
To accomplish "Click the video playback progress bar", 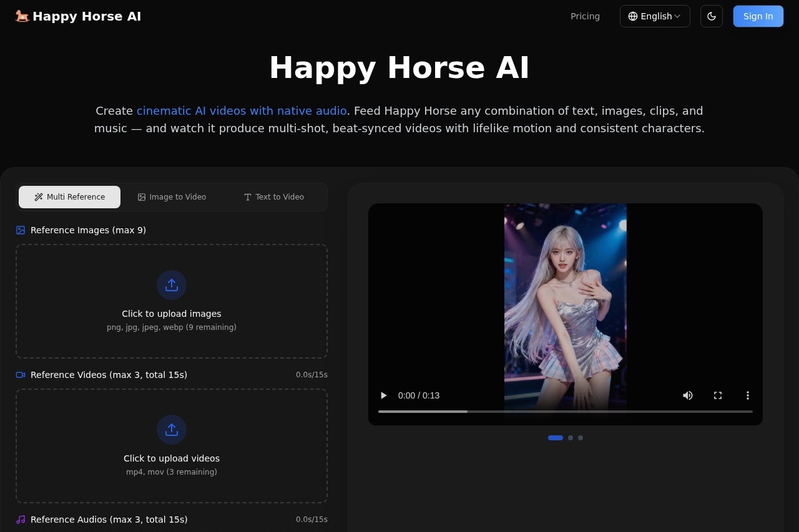I will coord(565,412).
